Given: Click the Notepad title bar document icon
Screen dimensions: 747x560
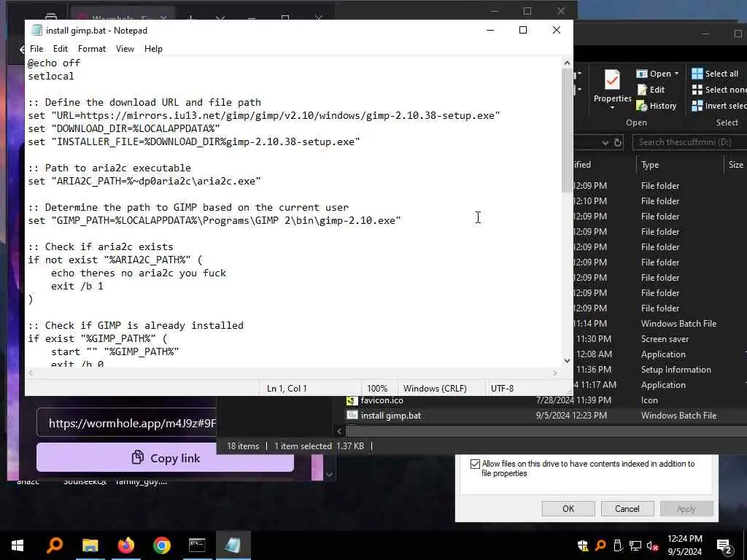Looking at the screenshot, I should 36,30.
